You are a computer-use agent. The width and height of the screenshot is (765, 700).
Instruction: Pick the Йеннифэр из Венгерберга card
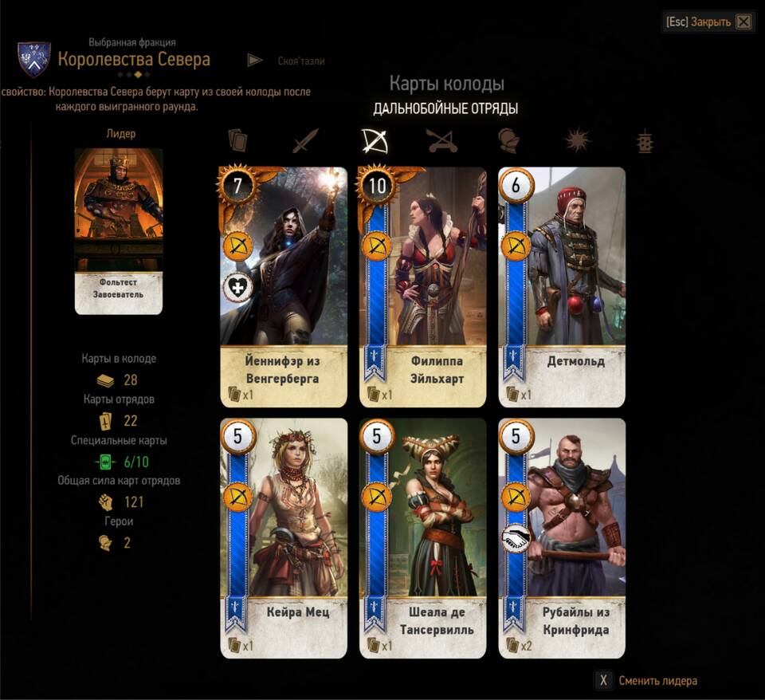(284, 287)
